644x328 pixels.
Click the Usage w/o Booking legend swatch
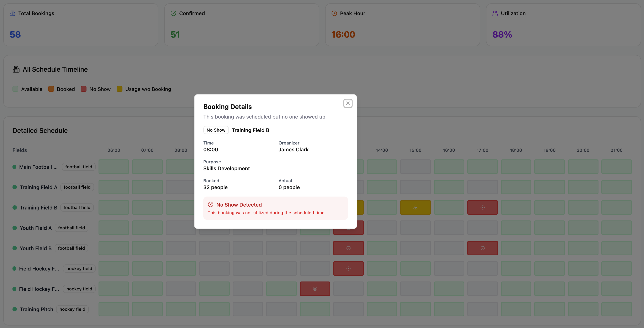pos(120,89)
